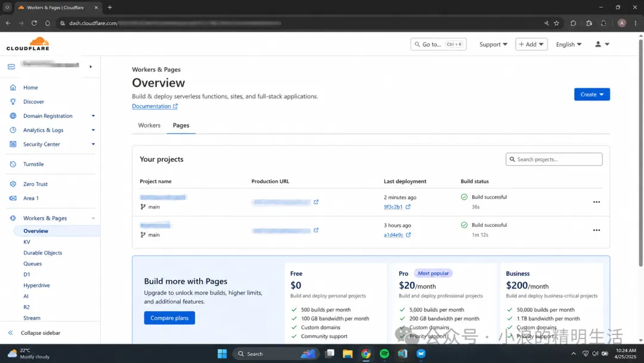
Task: Expand Analytics & Logs submenu
Action: point(93,130)
